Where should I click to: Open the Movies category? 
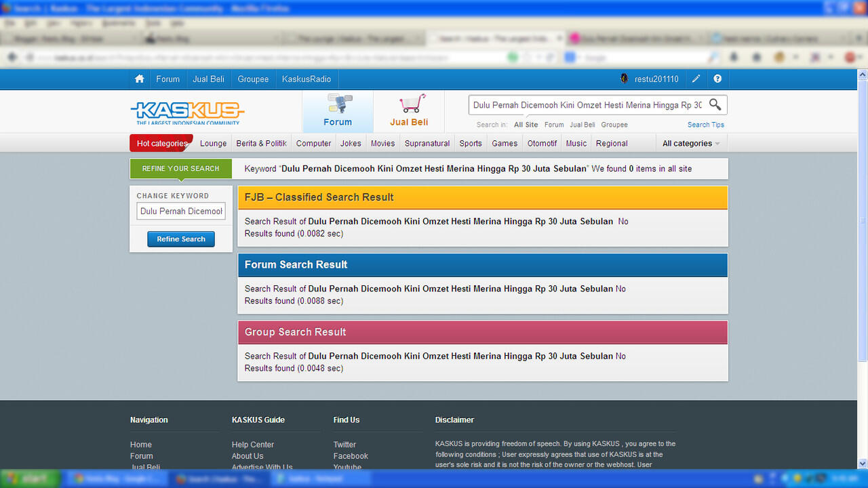click(382, 143)
